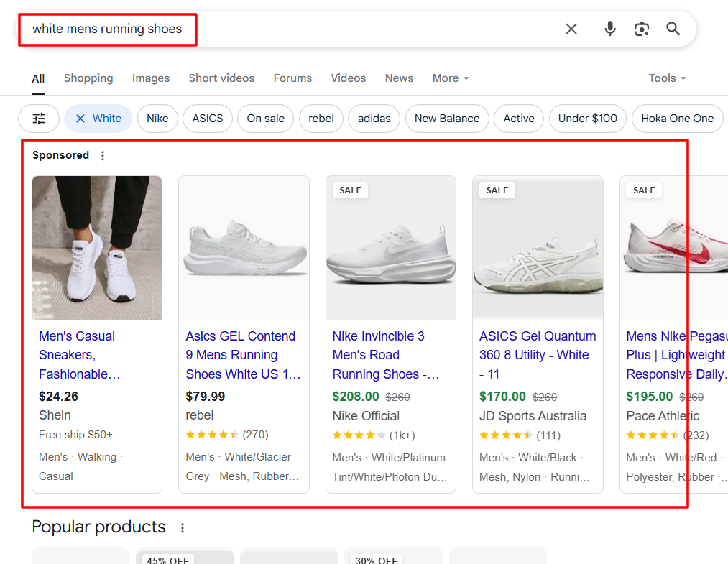This screenshot has width=728, height=564.
Task: Open Nike Invincible 3 product link
Action: point(385,355)
